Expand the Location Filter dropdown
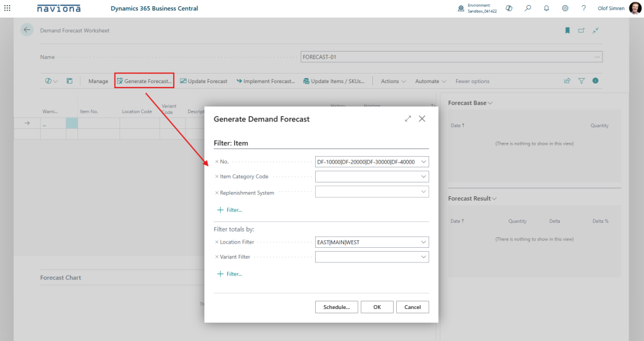This screenshot has height=341, width=644. click(423, 242)
